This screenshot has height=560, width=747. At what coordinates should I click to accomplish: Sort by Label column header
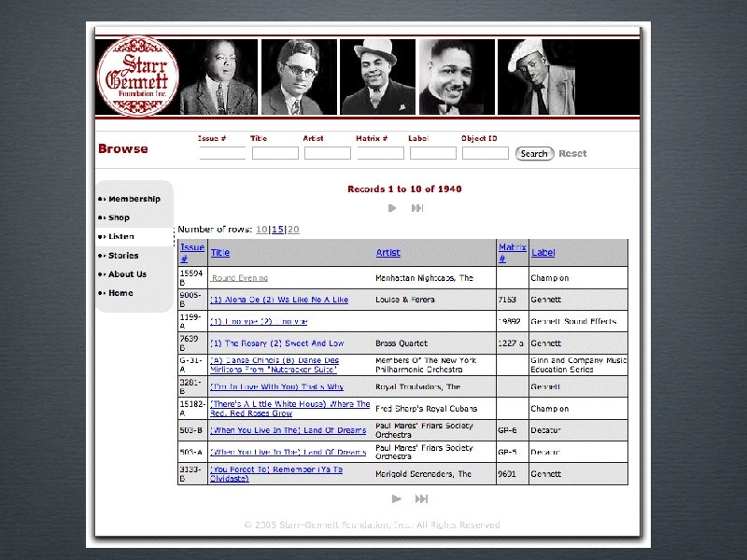pos(543,253)
